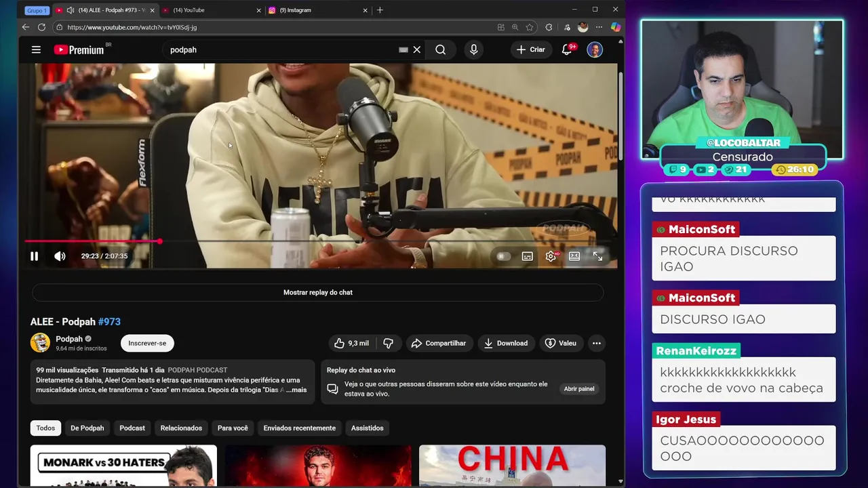Reload the page
This screenshot has width=868, height=488.
click(x=41, y=27)
